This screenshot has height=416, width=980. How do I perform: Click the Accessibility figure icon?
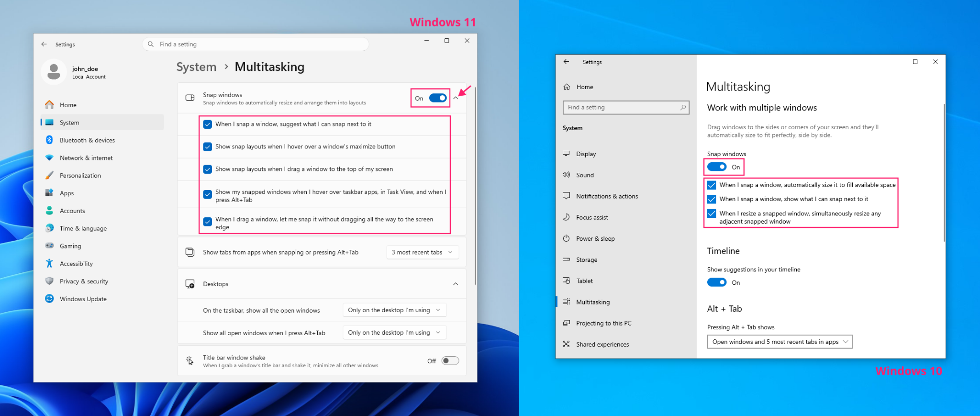coord(49,264)
